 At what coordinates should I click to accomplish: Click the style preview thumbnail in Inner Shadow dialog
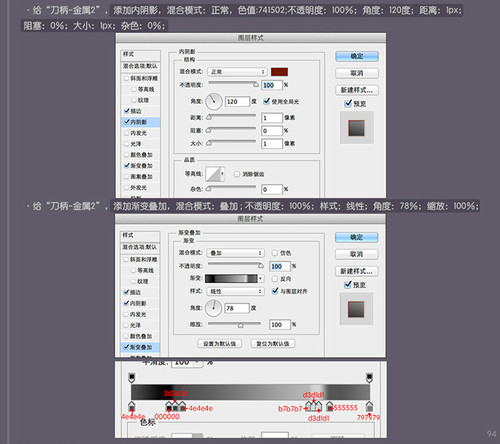point(357,128)
